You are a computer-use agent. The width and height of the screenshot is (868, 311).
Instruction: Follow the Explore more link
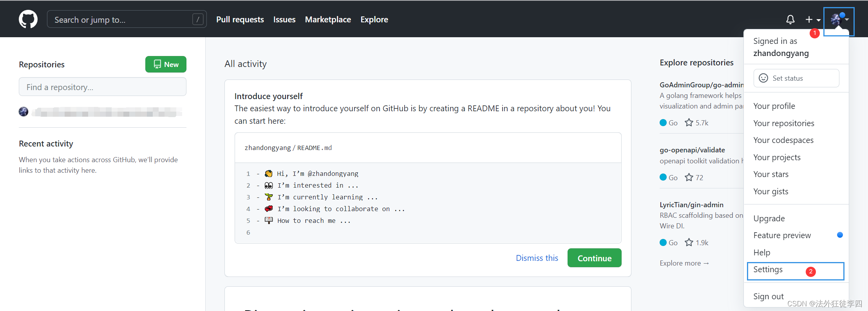click(684, 263)
